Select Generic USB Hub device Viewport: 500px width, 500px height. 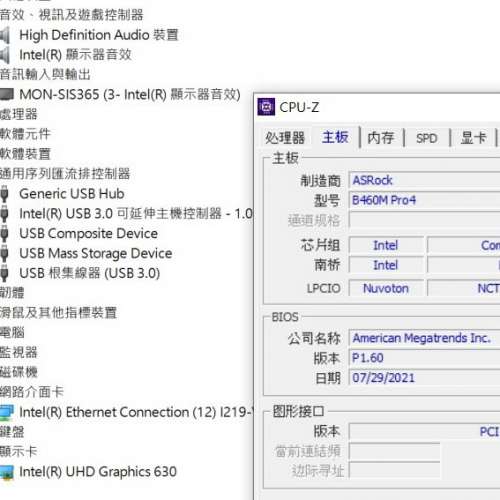(72, 194)
